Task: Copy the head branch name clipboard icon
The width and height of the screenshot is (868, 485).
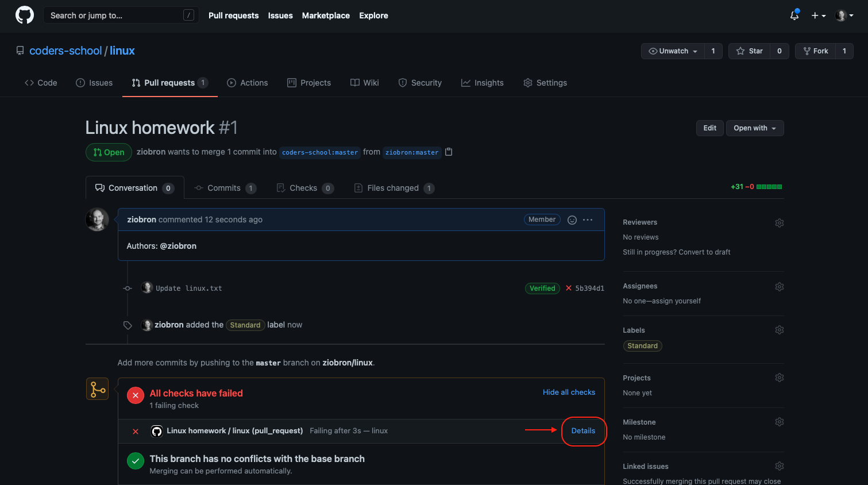Action: pyautogui.click(x=449, y=152)
